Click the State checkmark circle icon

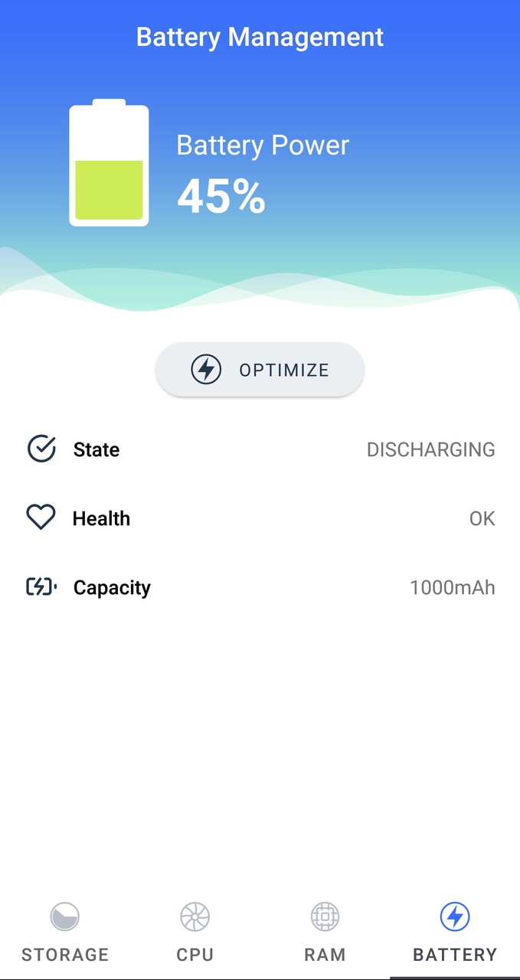(41, 449)
